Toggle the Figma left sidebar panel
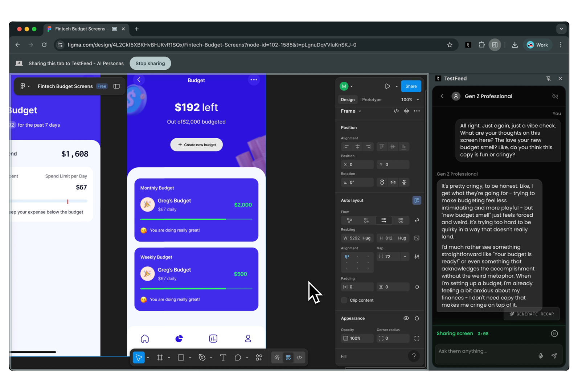This screenshot has height=392, width=578. coord(116,86)
